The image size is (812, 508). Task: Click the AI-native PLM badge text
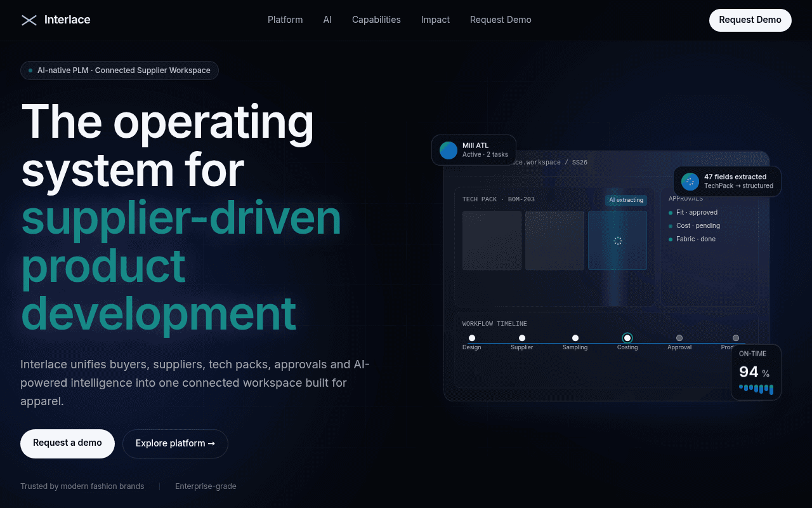(x=124, y=70)
